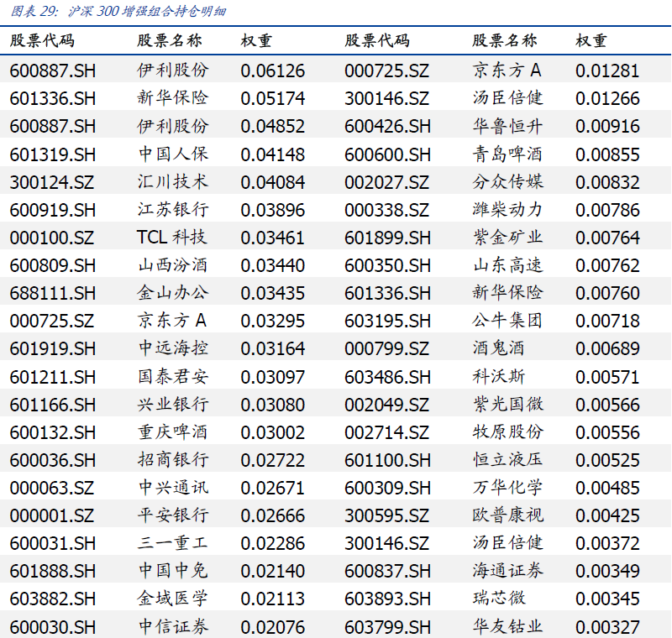Click stock code 000100.SZ
Image resolution: width=672 pixels, height=638 pixels.
point(52,238)
